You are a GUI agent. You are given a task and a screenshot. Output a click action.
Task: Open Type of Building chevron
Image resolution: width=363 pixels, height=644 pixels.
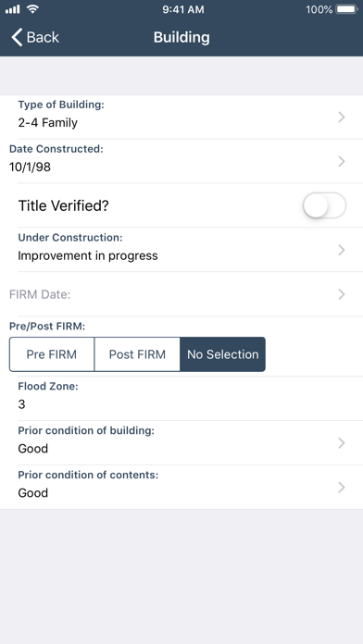(341, 118)
